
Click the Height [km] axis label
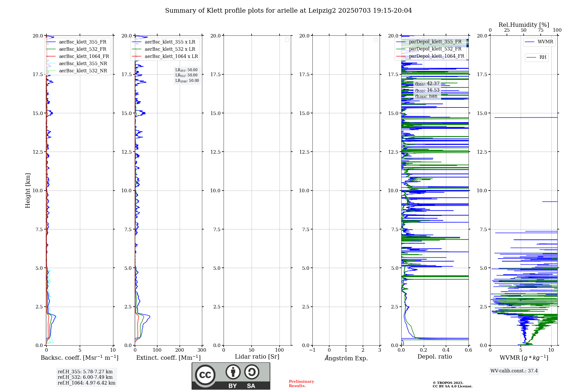coord(28,191)
